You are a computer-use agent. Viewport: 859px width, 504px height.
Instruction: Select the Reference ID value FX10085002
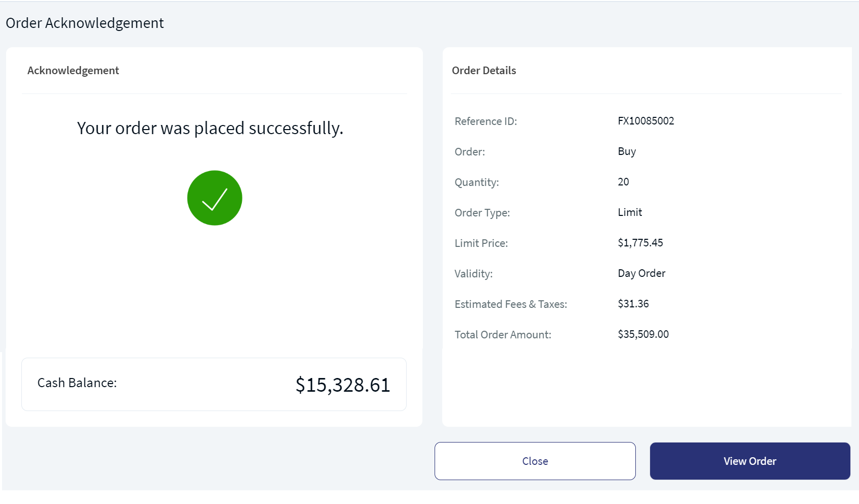[646, 121]
